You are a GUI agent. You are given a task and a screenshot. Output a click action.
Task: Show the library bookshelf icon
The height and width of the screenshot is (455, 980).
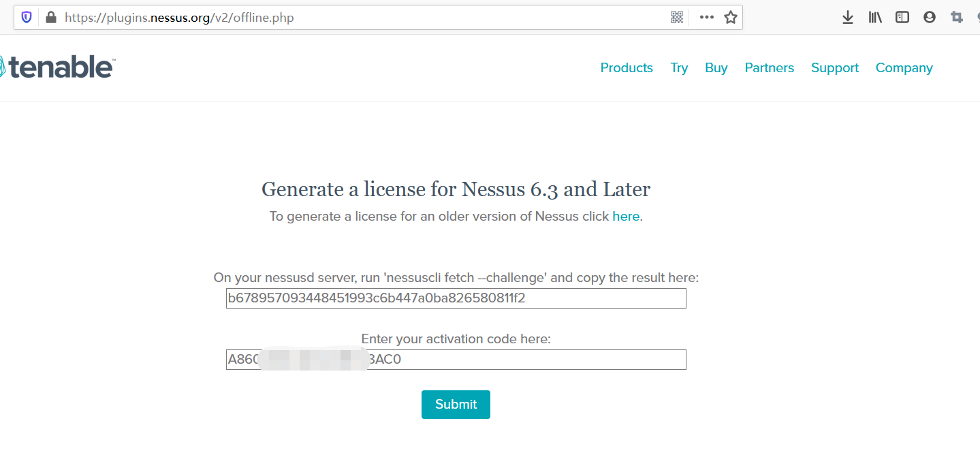875,18
